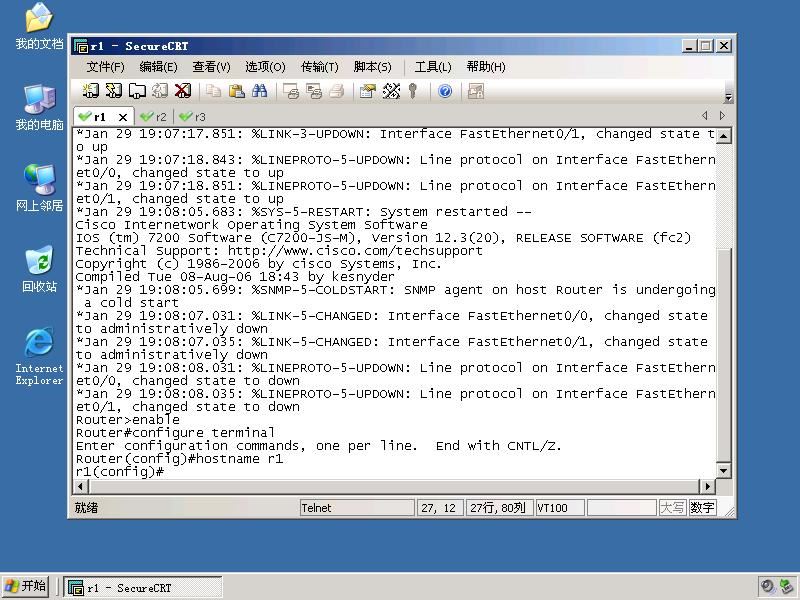Viewport: 800px width, 600px height.
Task: Open the 工具(L) menu
Action: pos(433,67)
